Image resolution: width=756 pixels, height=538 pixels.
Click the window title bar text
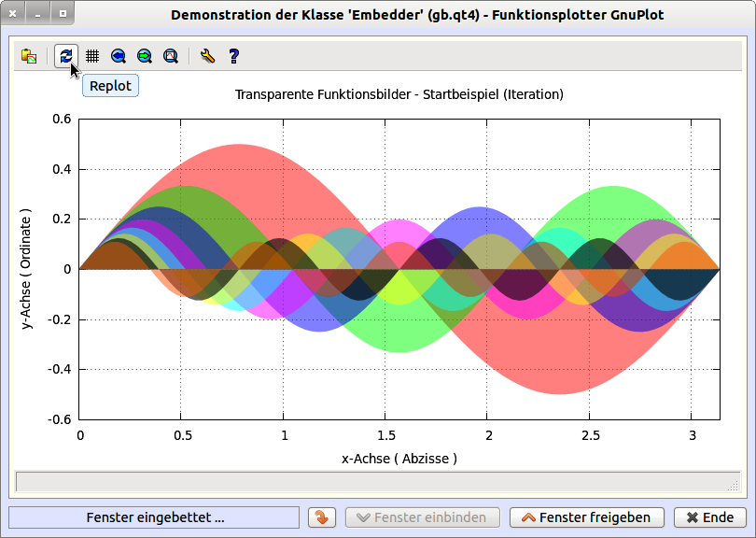pos(417,15)
